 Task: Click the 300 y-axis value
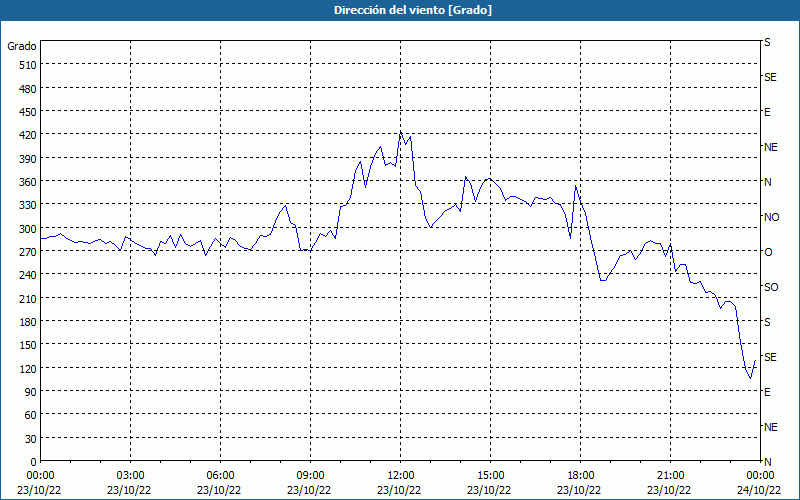[28, 229]
